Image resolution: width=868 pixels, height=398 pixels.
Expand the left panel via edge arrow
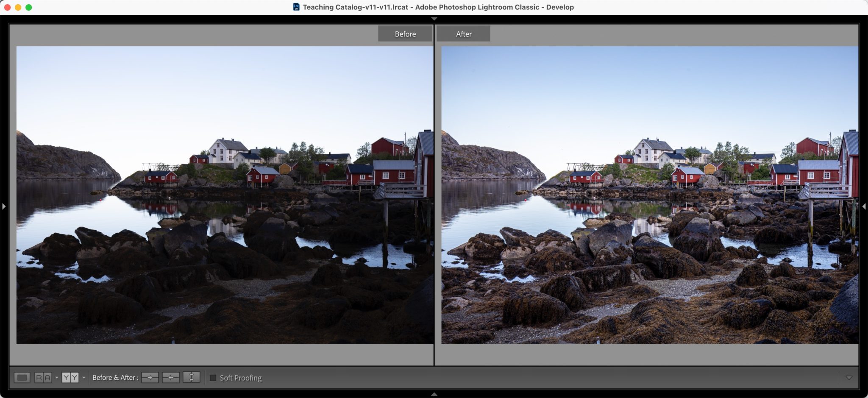tap(3, 206)
